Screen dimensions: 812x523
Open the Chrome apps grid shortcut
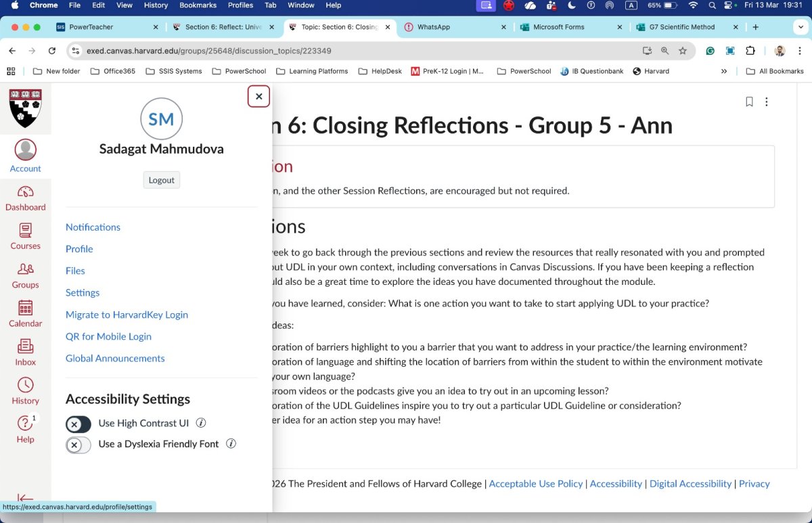tap(10, 71)
